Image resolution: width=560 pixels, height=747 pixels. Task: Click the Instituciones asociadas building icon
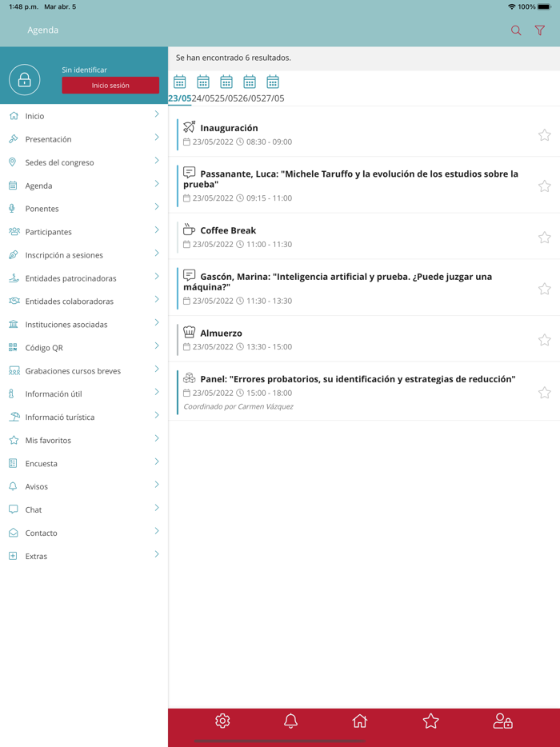pyautogui.click(x=14, y=325)
